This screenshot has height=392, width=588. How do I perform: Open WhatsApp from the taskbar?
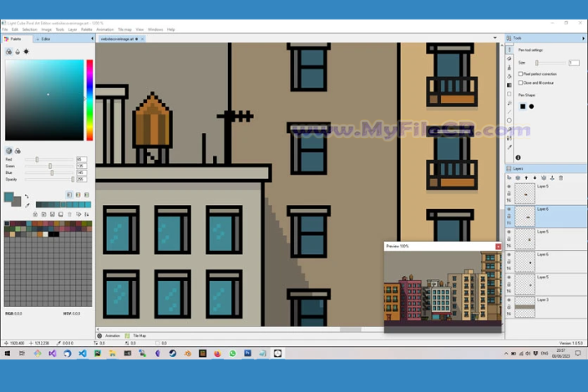233,353
